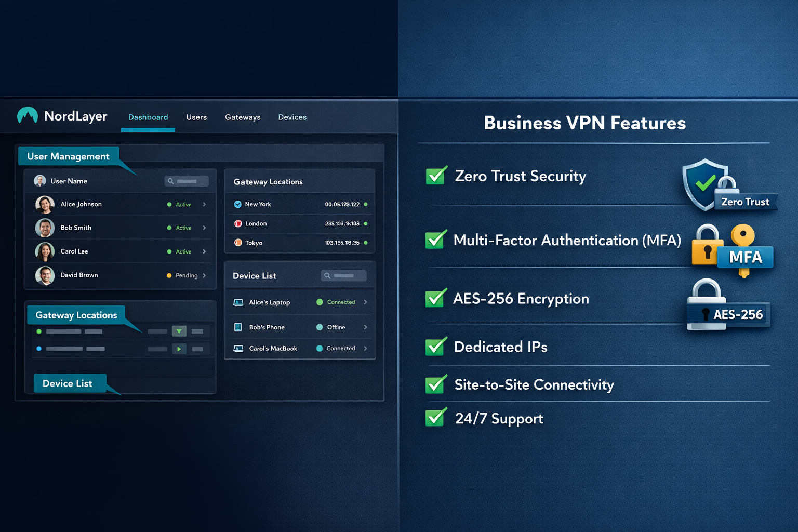Image resolution: width=798 pixels, height=532 pixels.
Task: Click the User Management callout label
Action: [68, 156]
